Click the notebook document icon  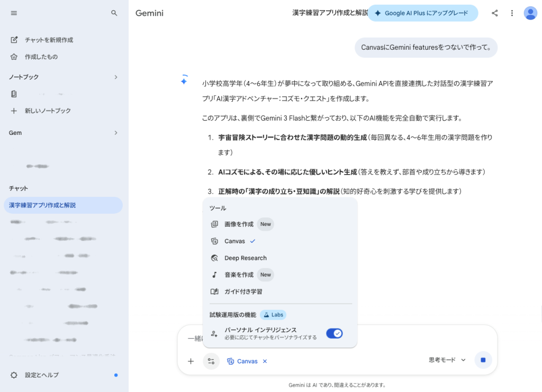click(14, 94)
